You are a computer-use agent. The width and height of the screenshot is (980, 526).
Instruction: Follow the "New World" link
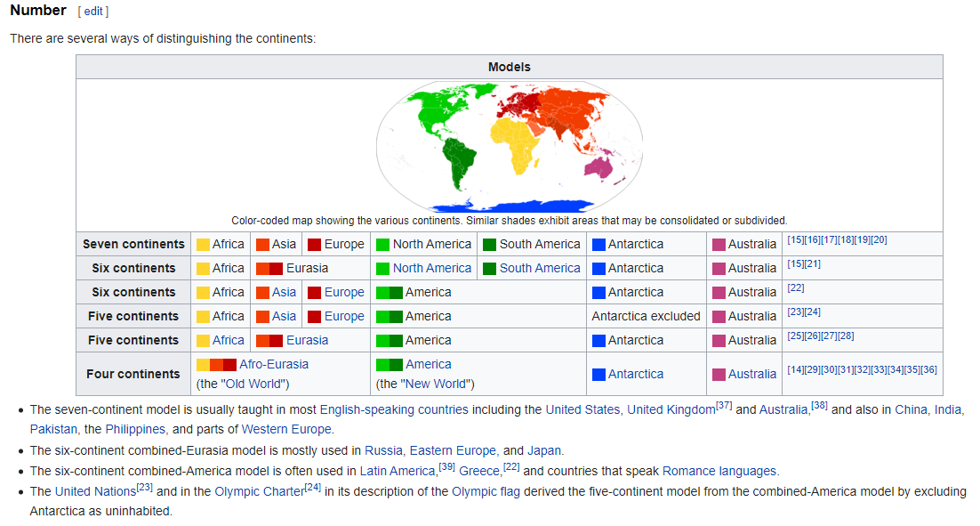click(437, 384)
